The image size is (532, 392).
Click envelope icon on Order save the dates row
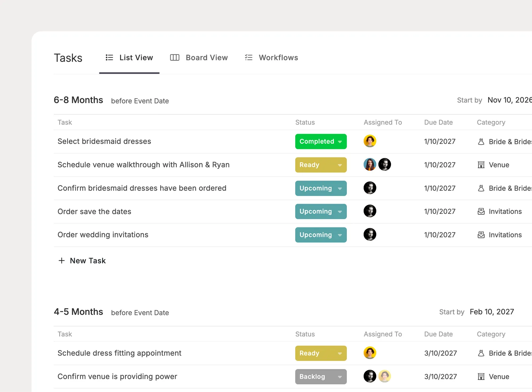tap(481, 211)
